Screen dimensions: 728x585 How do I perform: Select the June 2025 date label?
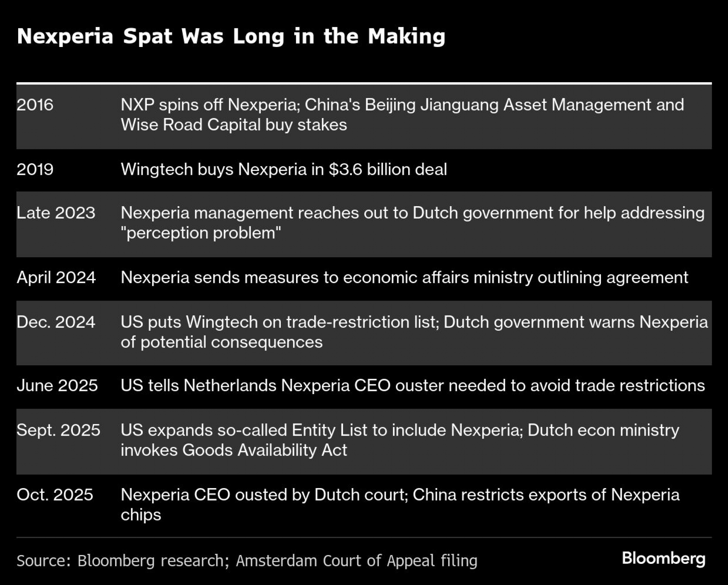coord(57,385)
